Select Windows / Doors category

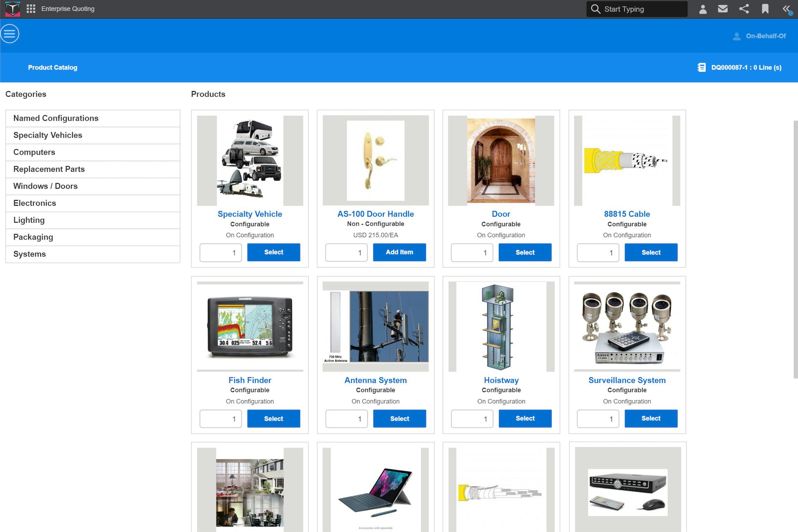(x=93, y=186)
